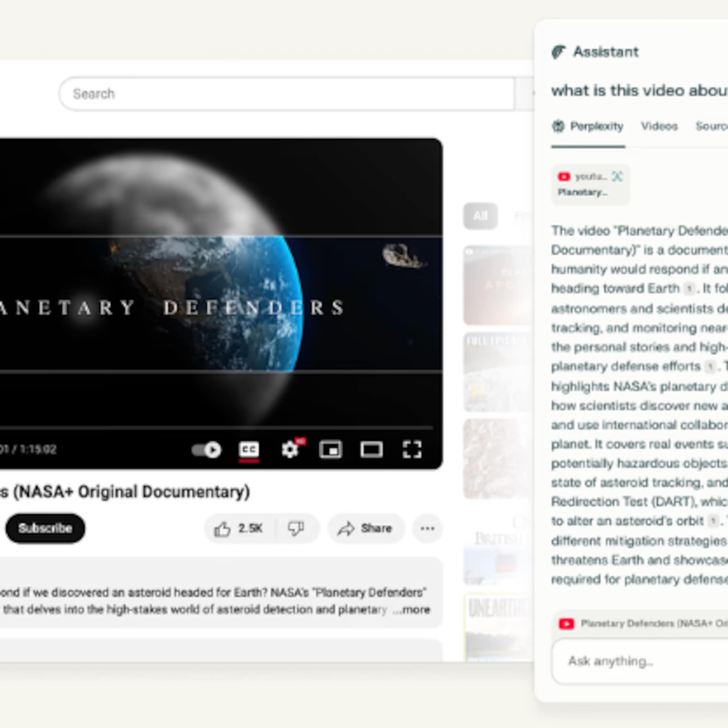Toggle the autoplay switch in the player
This screenshot has width=728, height=728.
(x=206, y=449)
